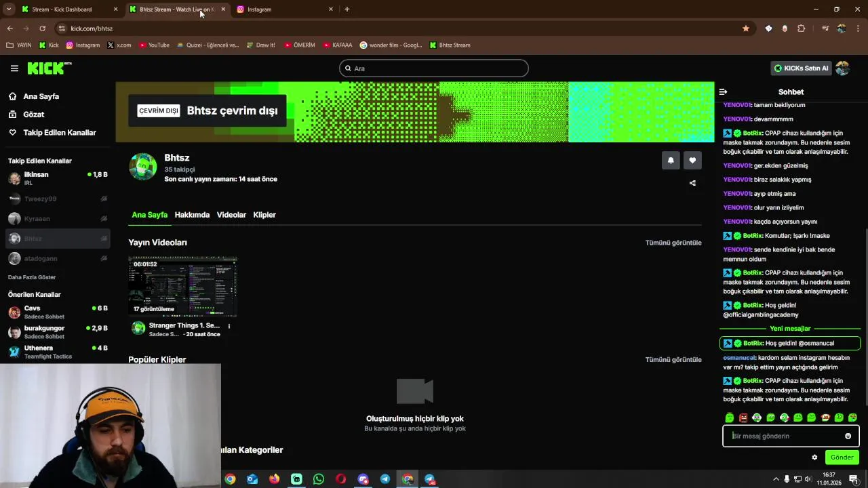Open the YAYIN bookmarks folder
The height and width of the screenshot is (488, 868).
19,45
